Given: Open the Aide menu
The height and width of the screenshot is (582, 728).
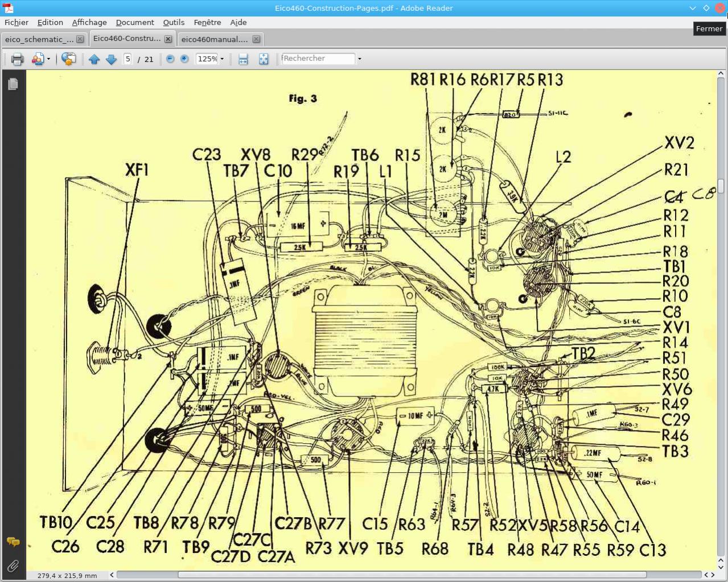Looking at the screenshot, I should tap(238, 22).
